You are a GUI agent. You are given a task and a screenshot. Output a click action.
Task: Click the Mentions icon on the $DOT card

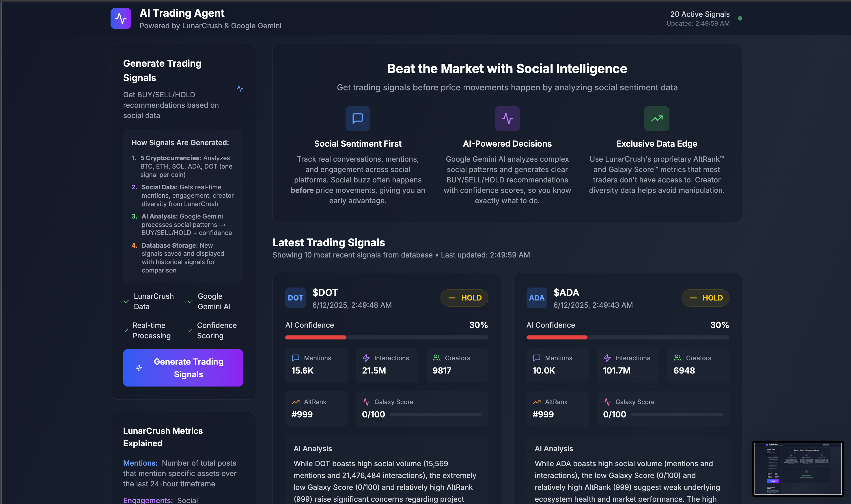tap(295, 358)
